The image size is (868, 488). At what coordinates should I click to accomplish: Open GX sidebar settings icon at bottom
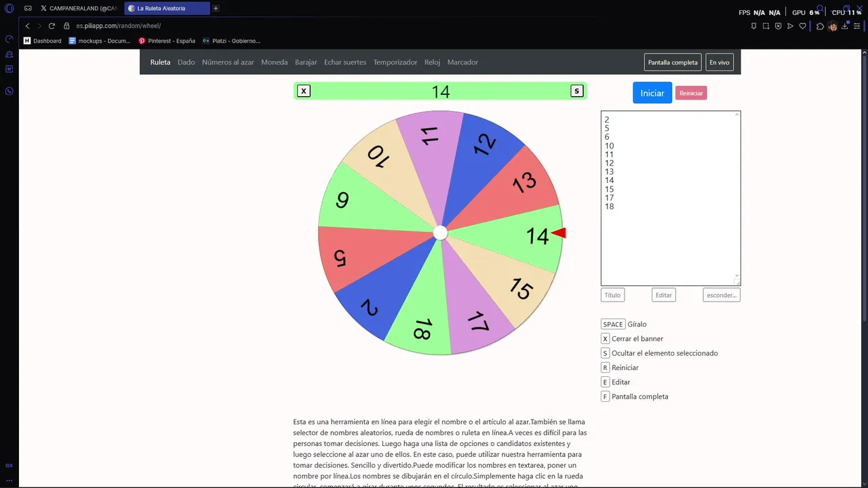(x=9, y=466)
